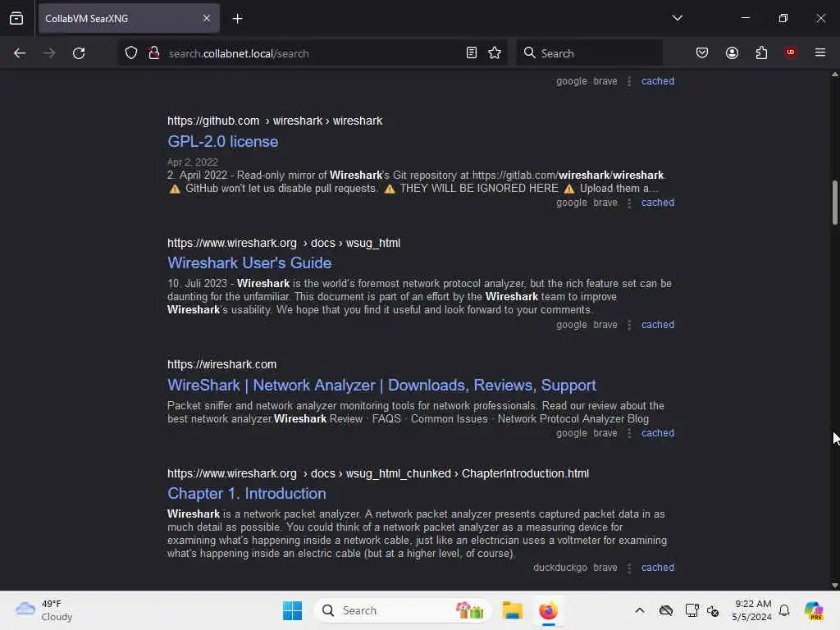Open the Copilot preview icon

tap(814, 610)
